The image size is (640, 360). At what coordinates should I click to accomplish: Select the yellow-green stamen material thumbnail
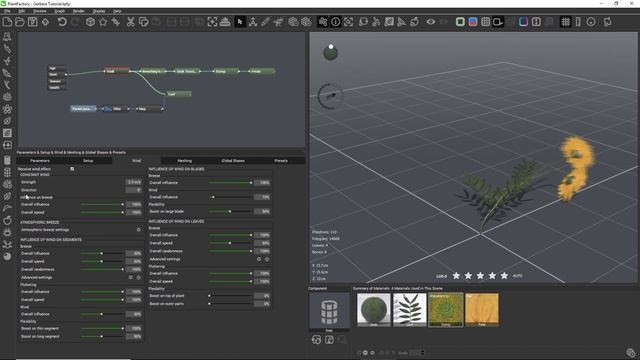coord(446,310)
